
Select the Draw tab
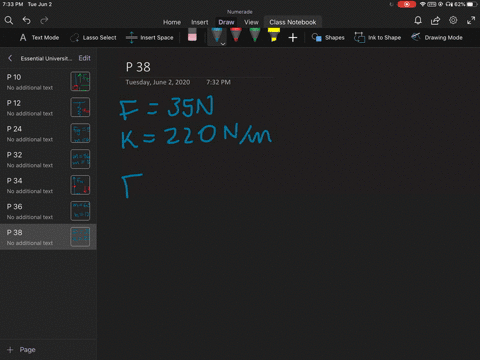226,22
